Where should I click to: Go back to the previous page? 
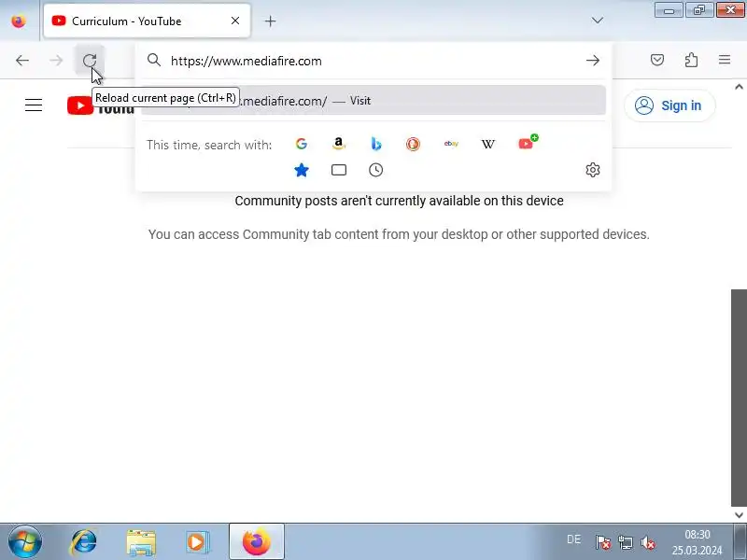coord(22,61)
